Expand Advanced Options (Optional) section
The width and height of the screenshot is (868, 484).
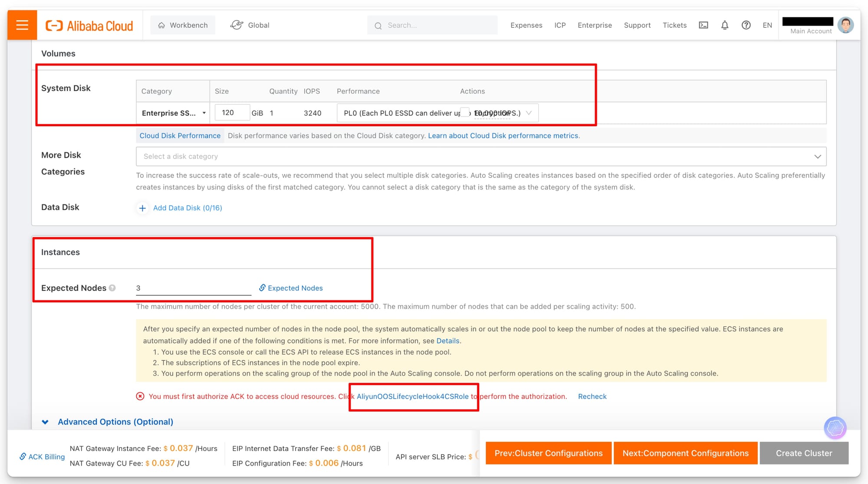pyautogui.click(x=115, y=422)
